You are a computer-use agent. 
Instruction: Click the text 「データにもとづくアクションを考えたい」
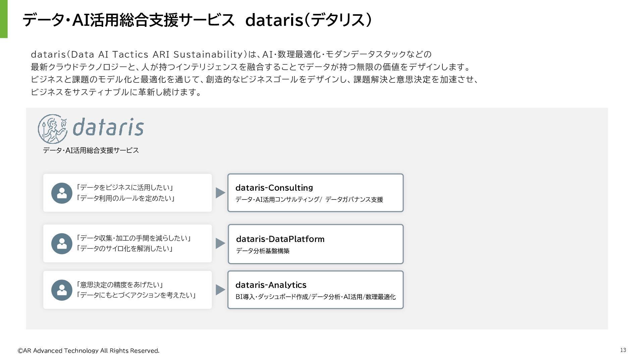(x=136, y=295)
